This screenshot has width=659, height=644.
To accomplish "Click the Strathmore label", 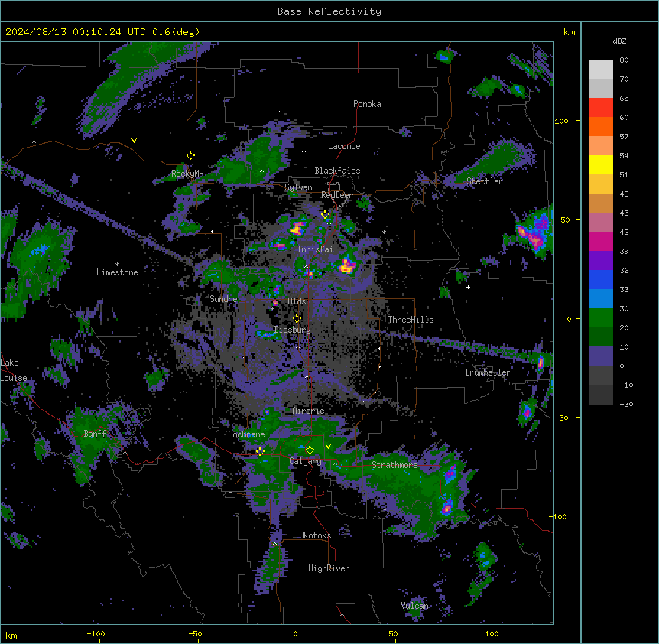I will click(394, 465).
